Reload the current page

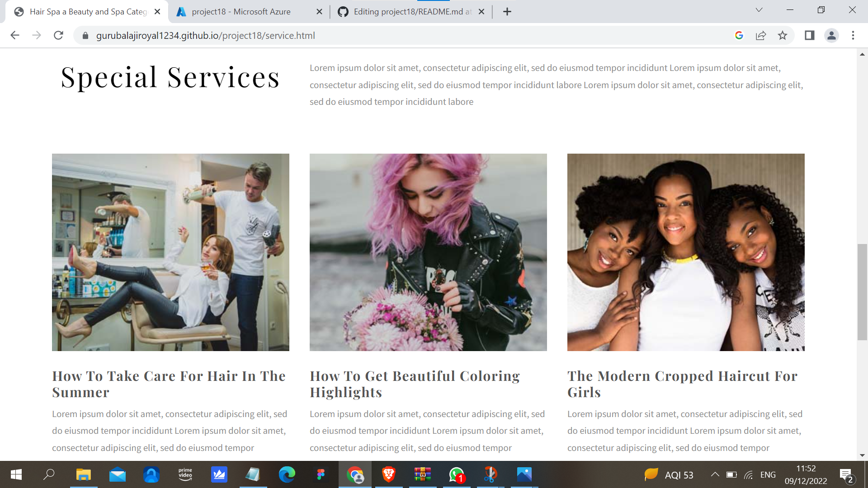tap(58, 35)
